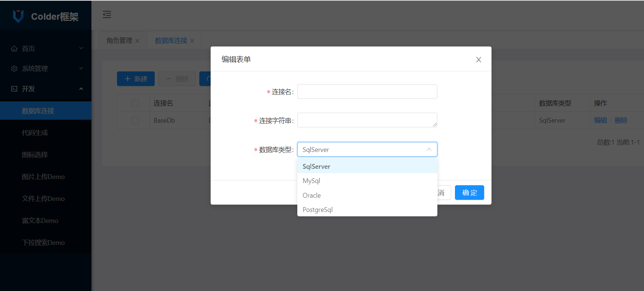Collapse the 数据库类型 dropdown arrow

[429, 149]
